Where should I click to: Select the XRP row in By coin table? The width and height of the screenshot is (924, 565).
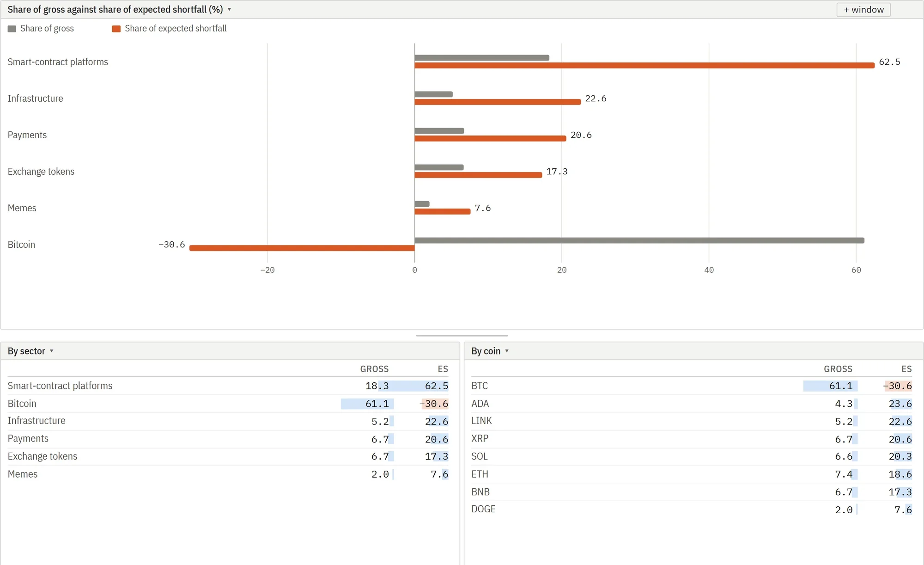pos(692,439)
